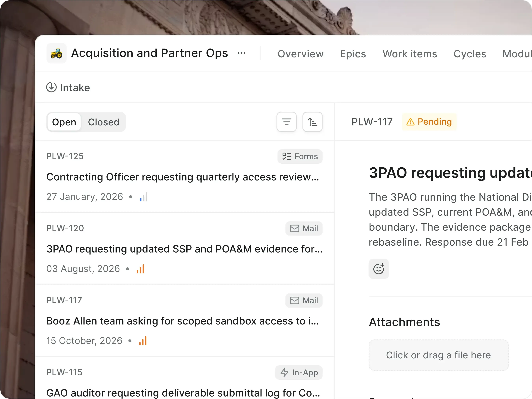532x399 pixels.
Task: Click the Attachments section heading
Action: (x=404, y=322)
